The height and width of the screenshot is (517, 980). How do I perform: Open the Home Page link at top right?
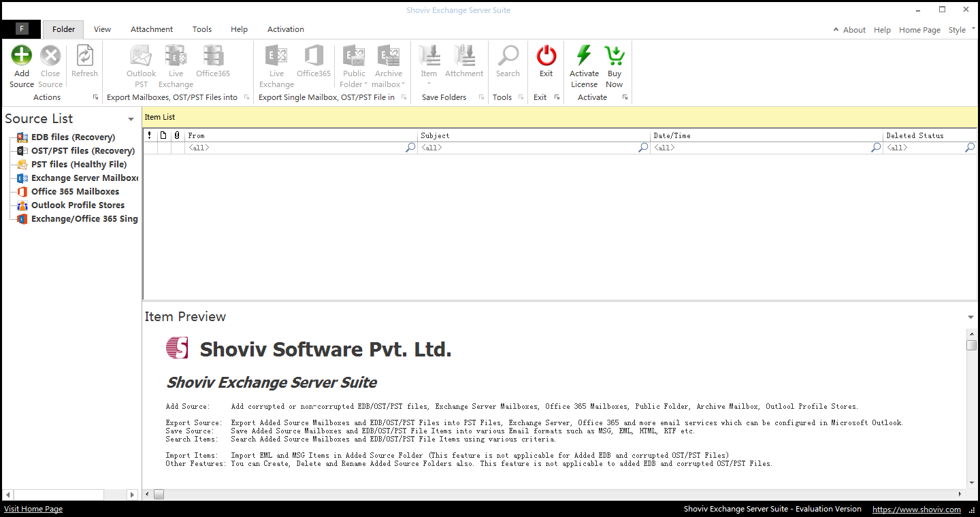[x=919, y=30]
